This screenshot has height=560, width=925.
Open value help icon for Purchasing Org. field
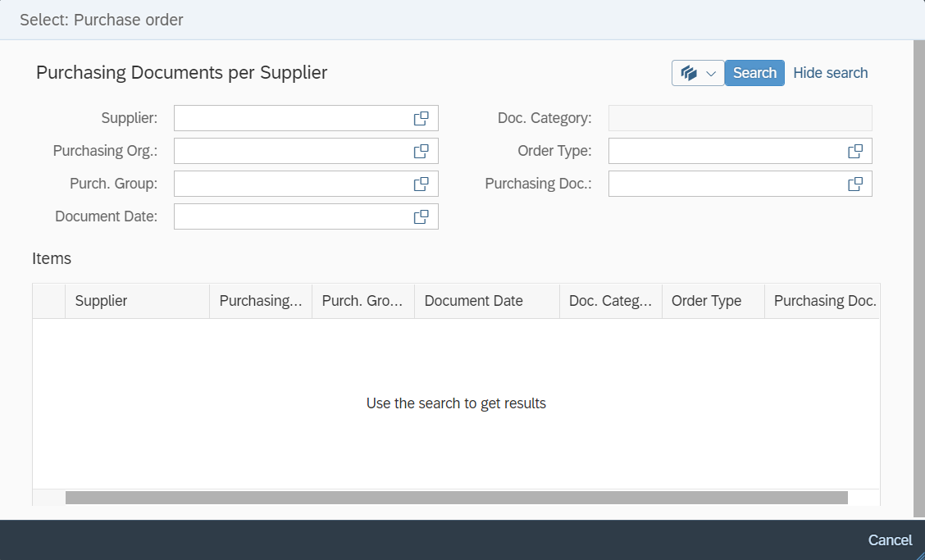[x=421, y=151]
